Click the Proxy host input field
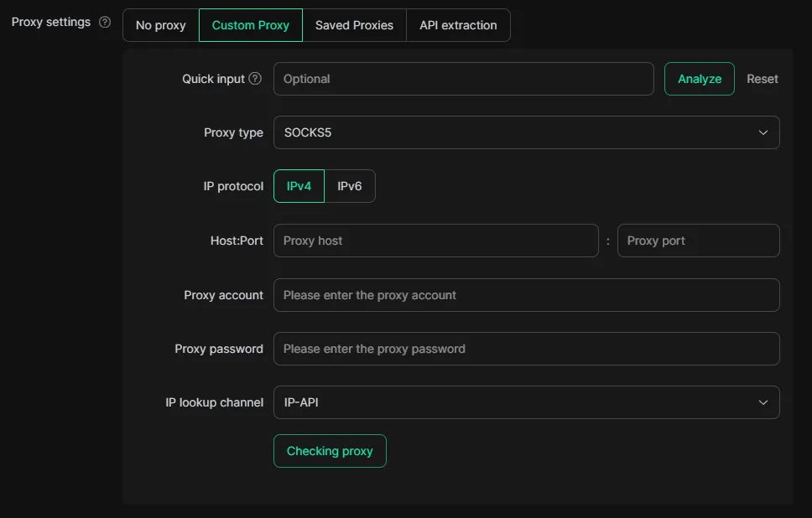 [x=435, y=241]
